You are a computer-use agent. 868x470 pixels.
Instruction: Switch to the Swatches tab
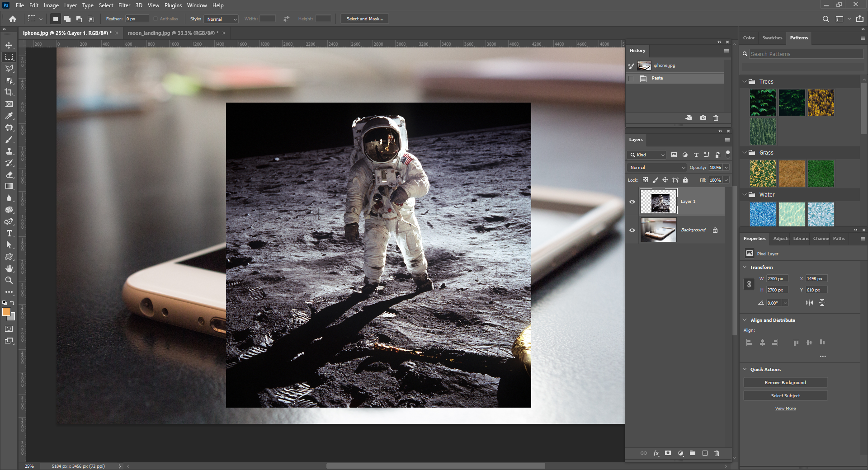click(772, 38)
